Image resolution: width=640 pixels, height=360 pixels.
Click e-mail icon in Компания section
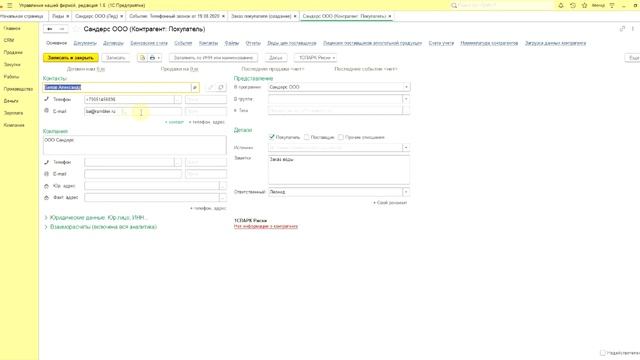(47, 174)
